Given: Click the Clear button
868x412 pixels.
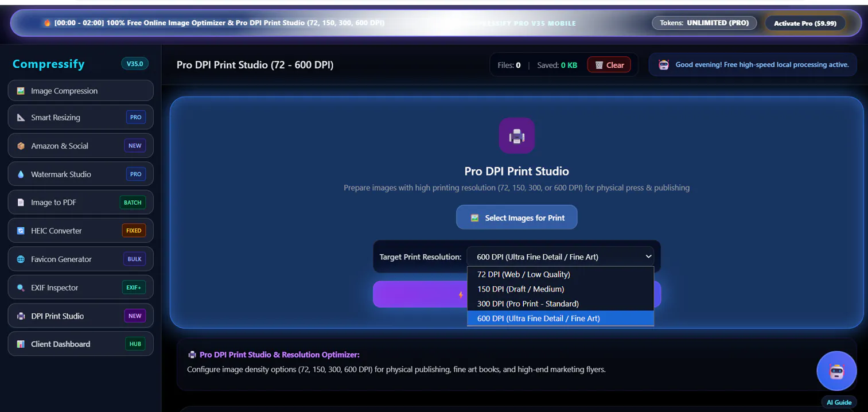Looking at the screenshot, I should 609,65.
